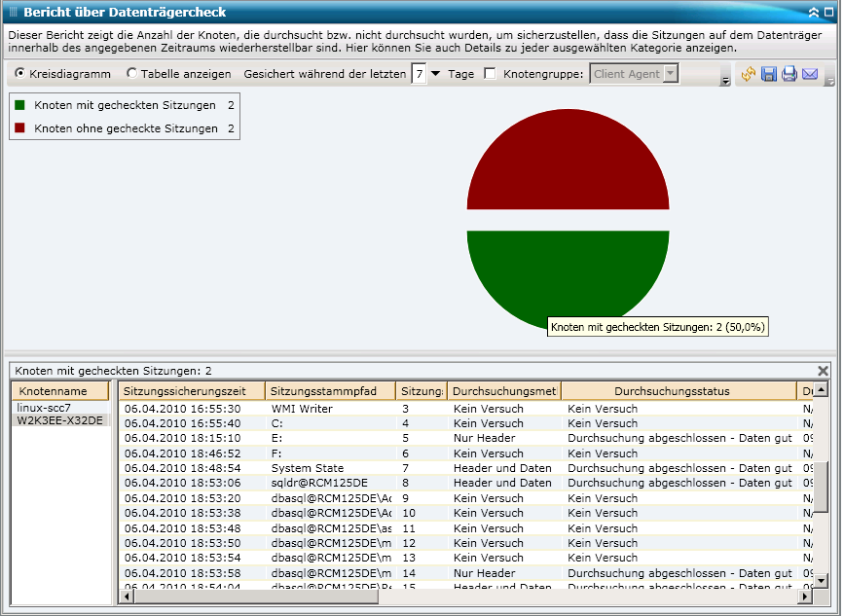This screenshot has width=844, height=616.
Task: Click the dark red pie slice
Action: point(568,165)
